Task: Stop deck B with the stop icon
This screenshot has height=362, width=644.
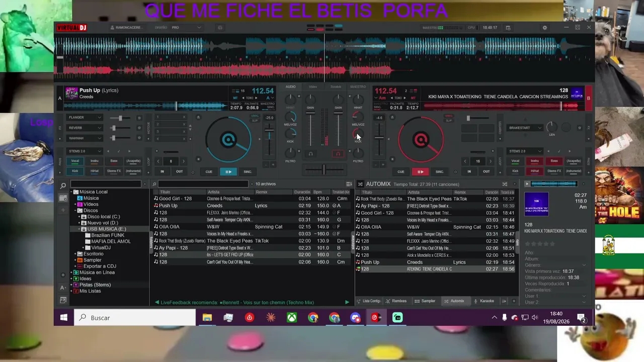Action: pyautogui.click(x=392, y=159)
